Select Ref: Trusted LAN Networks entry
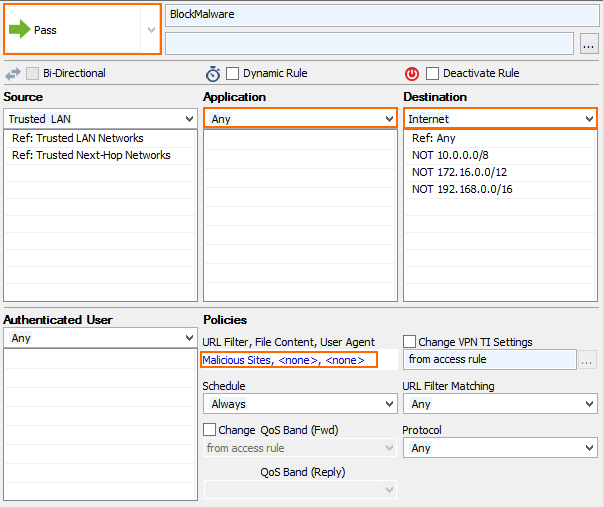 click(x=100, y=138)
